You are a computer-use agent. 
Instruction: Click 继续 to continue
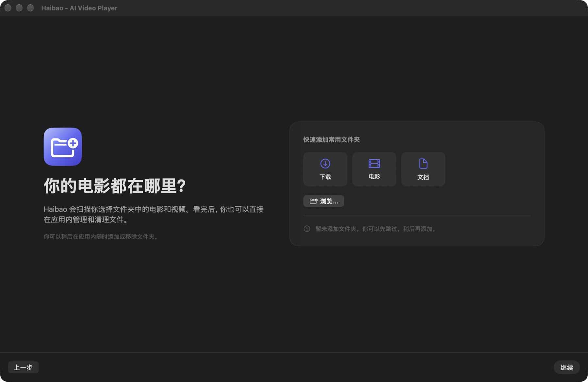coord(567,367)
